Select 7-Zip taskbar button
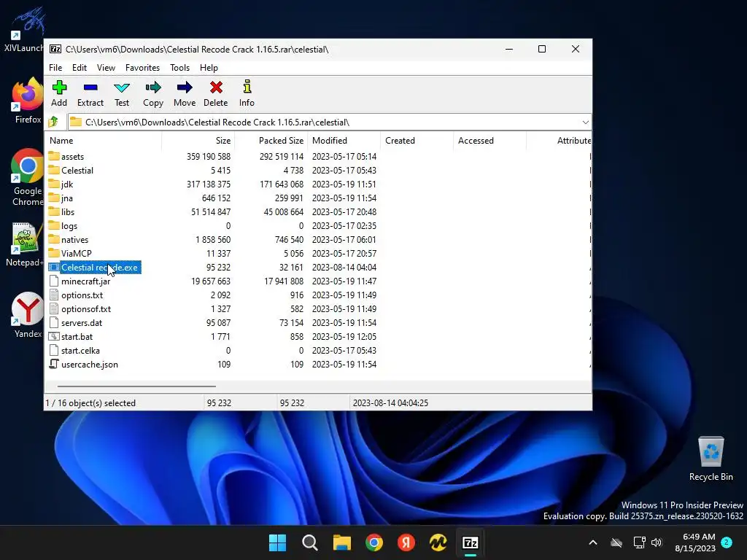This screenshot has width=747, height=560. coord(471,542)
